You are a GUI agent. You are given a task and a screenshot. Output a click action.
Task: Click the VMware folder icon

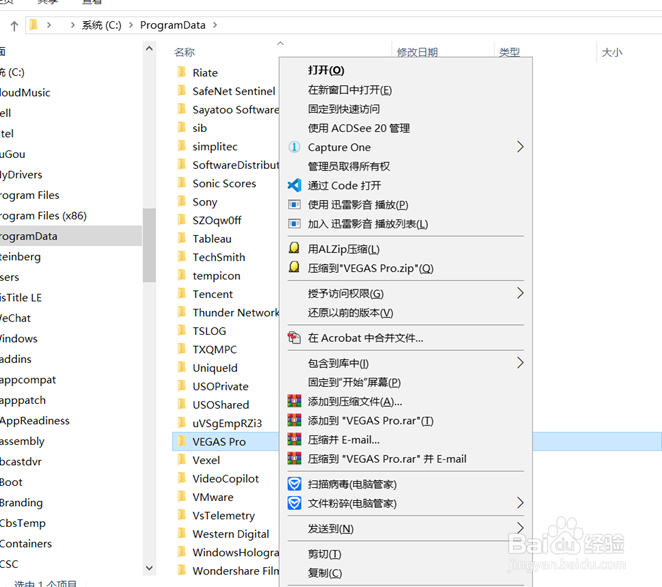[182, 496]
